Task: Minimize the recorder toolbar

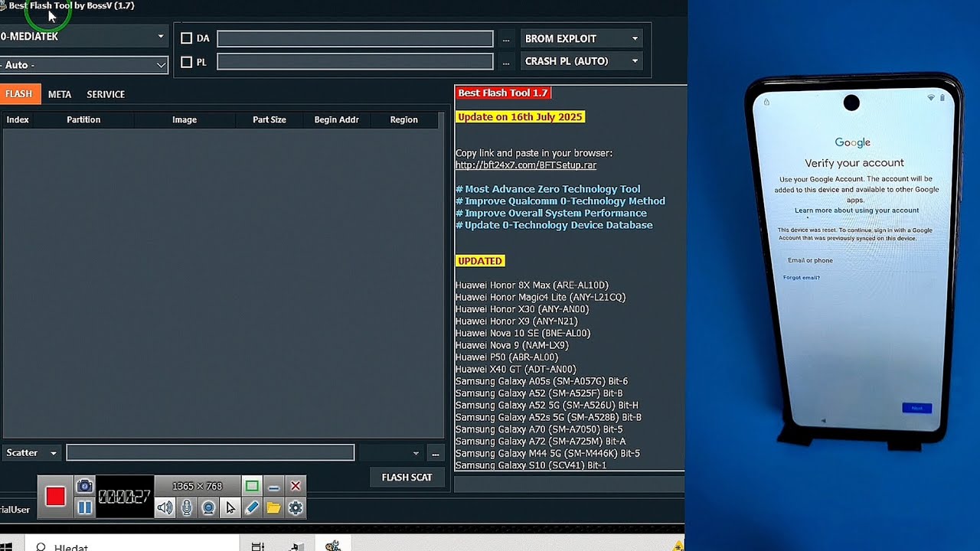Action: 274,486
